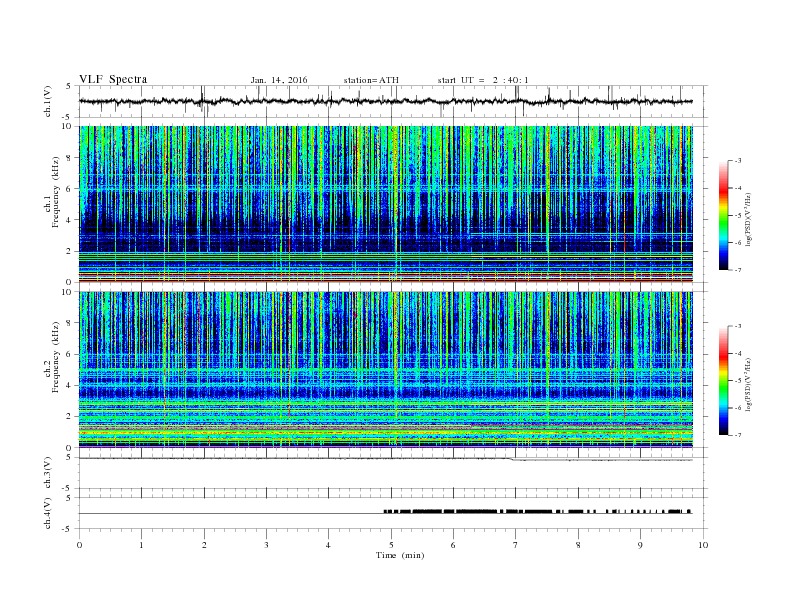
Task: Click the "VLF Spectra" plot title
Action: point(113,79)
